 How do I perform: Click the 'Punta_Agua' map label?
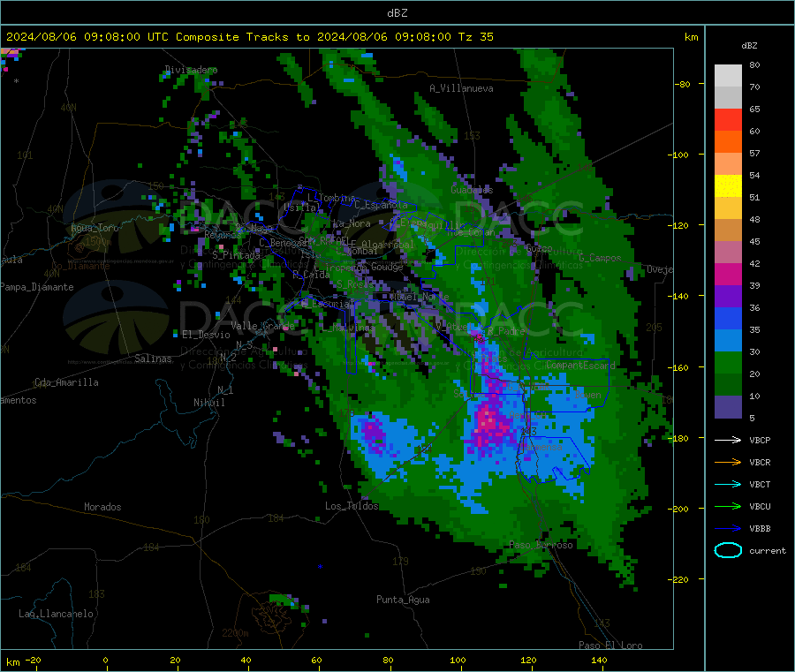(x=403, y=600)
